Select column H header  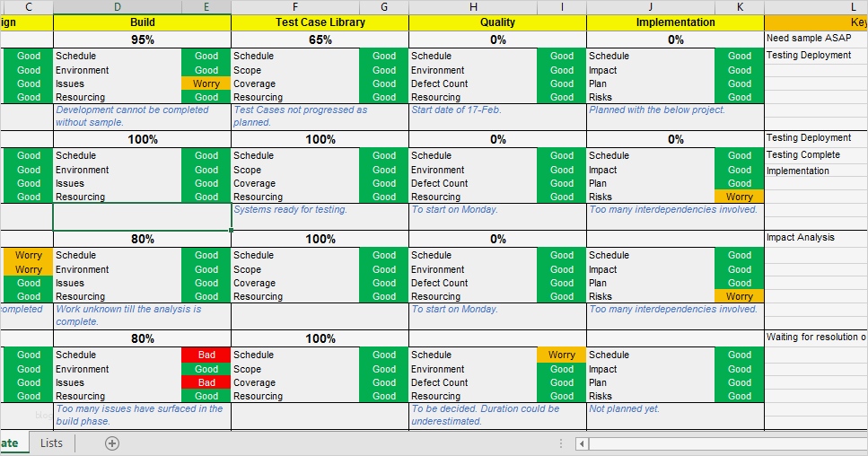pos(473,7)
